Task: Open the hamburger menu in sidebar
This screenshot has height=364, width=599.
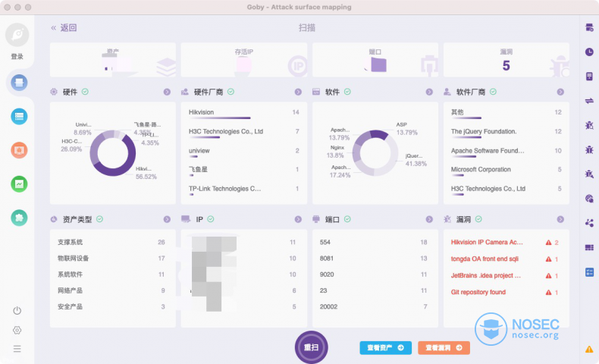Action: pos(17,349)
